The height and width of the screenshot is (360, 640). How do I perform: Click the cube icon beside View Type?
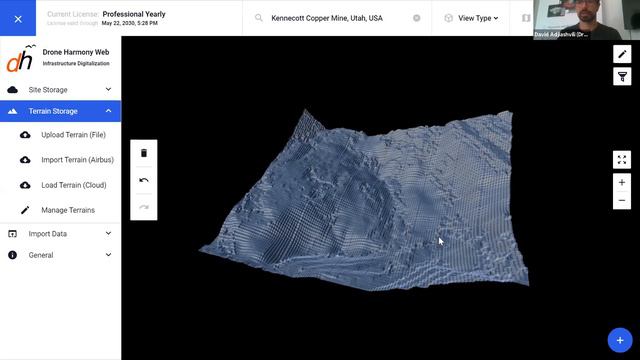(x=449, y=18)
